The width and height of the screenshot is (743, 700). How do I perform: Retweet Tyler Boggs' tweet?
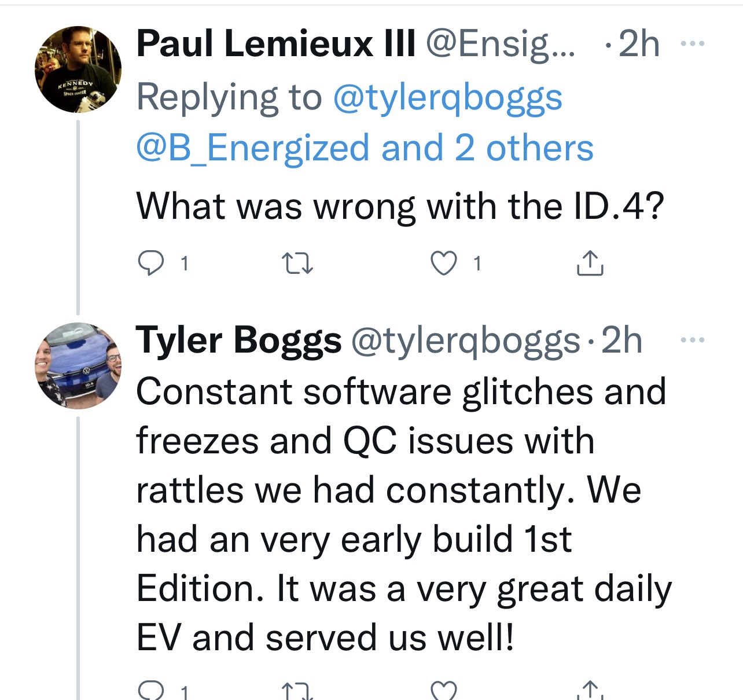pyautogui.click(x=297, y=691)
